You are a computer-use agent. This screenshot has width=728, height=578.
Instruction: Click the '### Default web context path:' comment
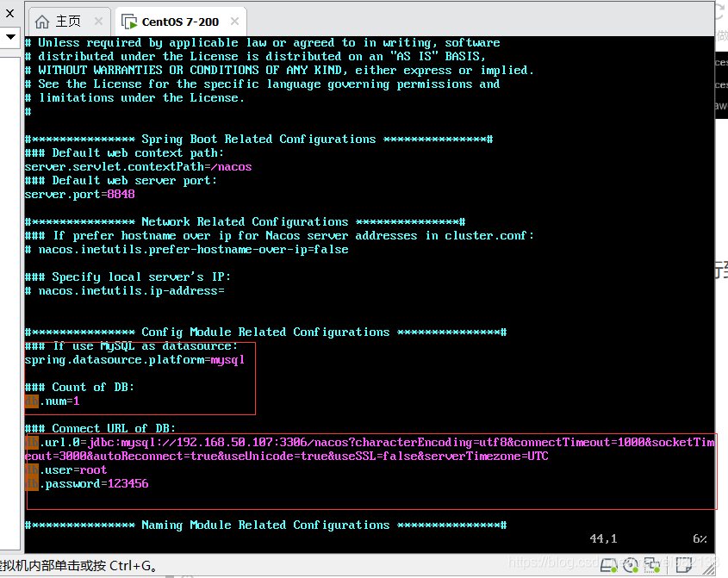[124, 152]
